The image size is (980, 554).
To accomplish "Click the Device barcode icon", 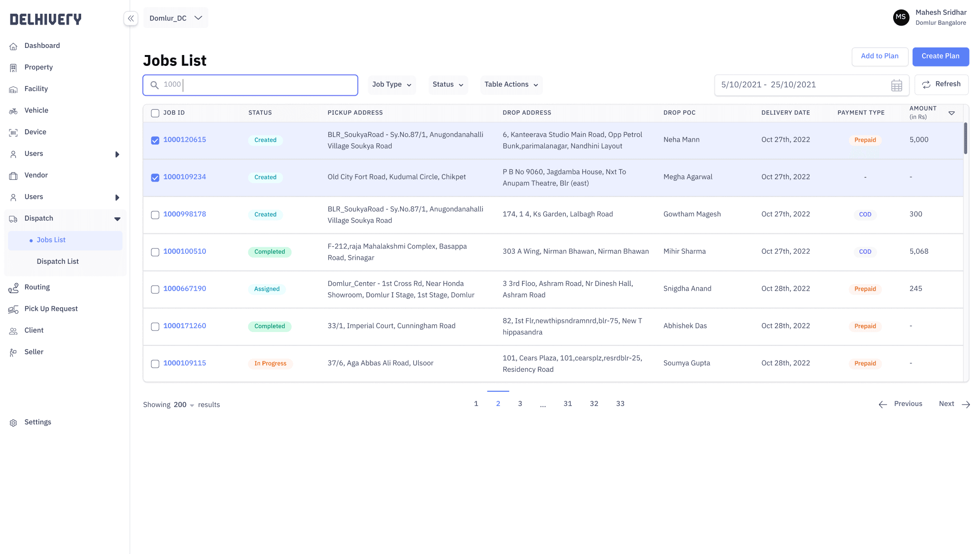I will coord(13,132).
